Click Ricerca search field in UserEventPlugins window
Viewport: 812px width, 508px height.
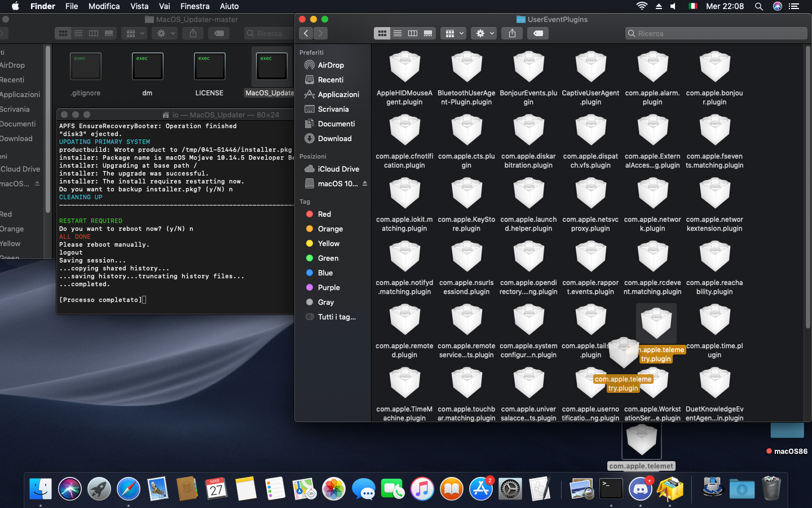click(716, 33)
